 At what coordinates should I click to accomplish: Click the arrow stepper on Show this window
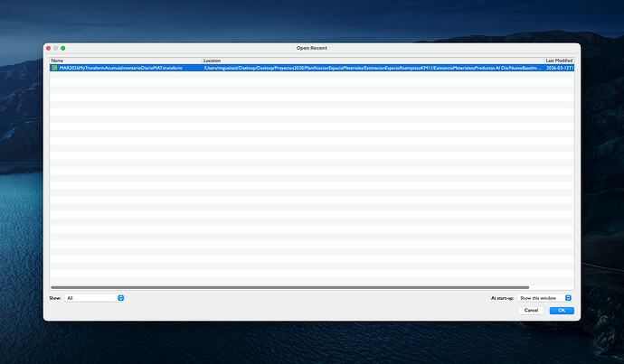pos(568,297)
